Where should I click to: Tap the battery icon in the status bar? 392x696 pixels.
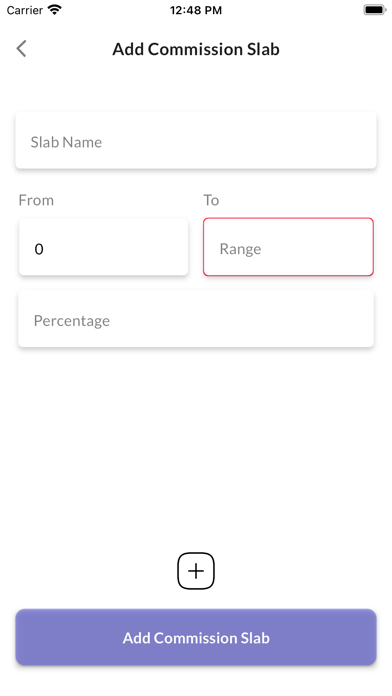(374, 10)
